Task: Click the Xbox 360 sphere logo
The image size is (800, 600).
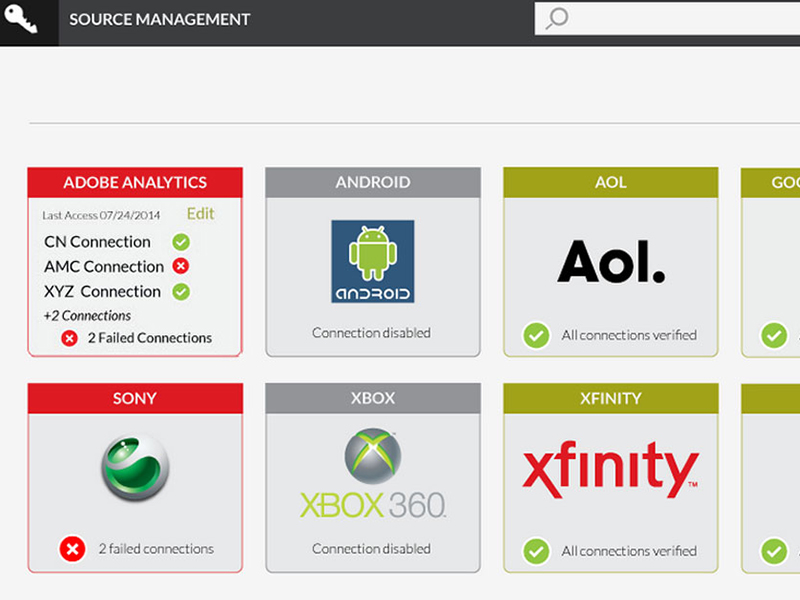Action: click(373, 456)
